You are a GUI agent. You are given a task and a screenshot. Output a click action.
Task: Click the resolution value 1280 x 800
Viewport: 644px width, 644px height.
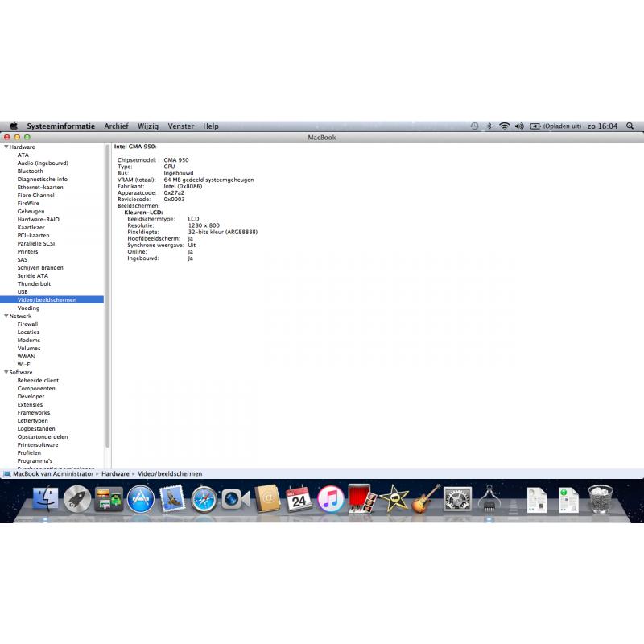coord(204,225)
